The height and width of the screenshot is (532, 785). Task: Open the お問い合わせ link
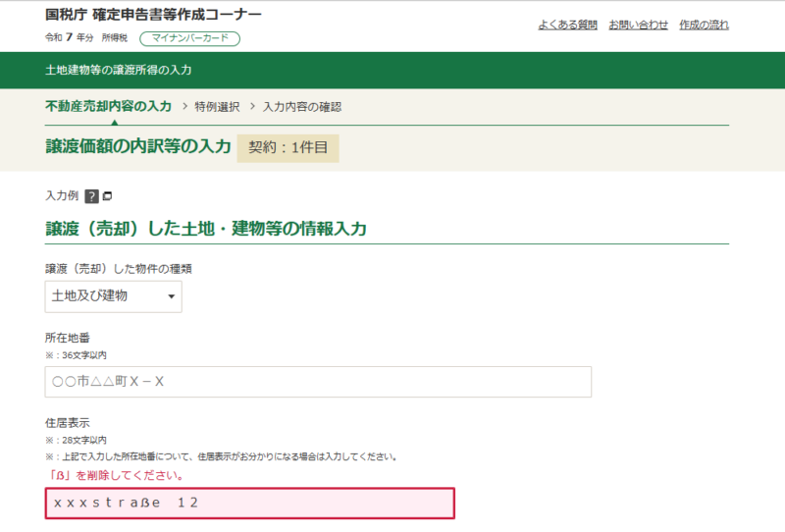tap(638, 25)
